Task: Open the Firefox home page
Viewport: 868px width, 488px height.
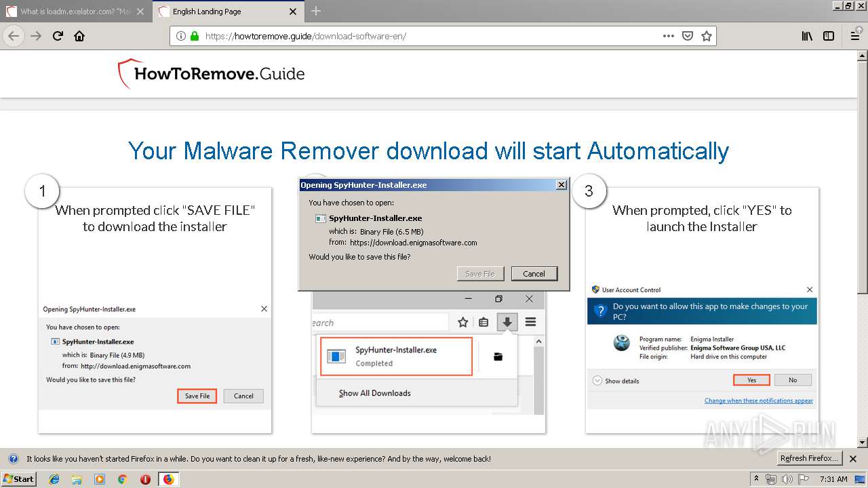Action: tap(79, 36)
